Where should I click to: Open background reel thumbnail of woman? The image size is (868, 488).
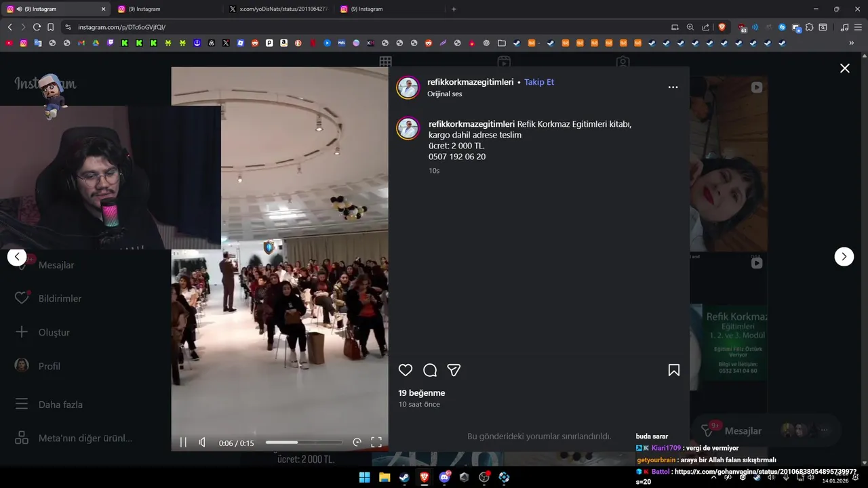pyautogui.click(x=729, y=164)
